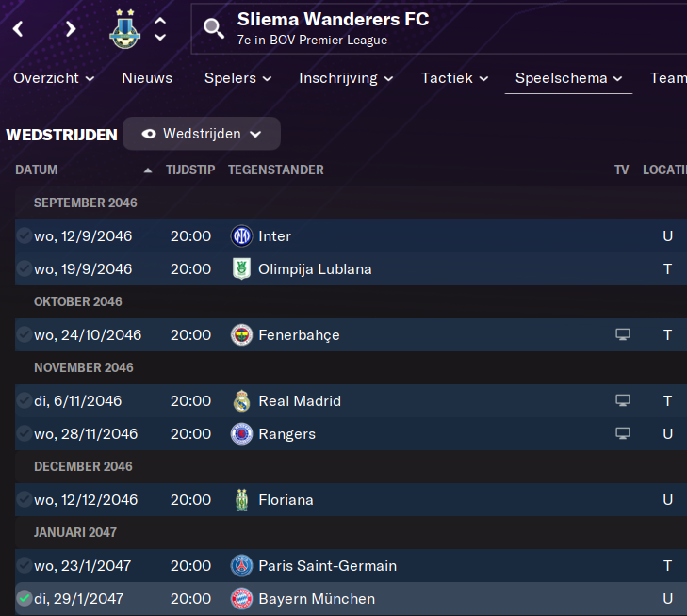This screenshot has width=687, height=616.
Task: Click the Real Madrid club crest
Action: (242, 401)
